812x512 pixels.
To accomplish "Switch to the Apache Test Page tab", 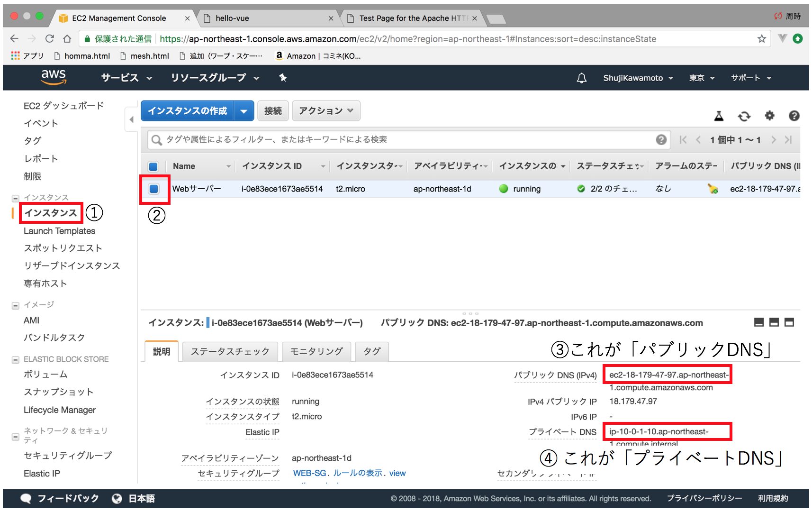I will [412, 18].
